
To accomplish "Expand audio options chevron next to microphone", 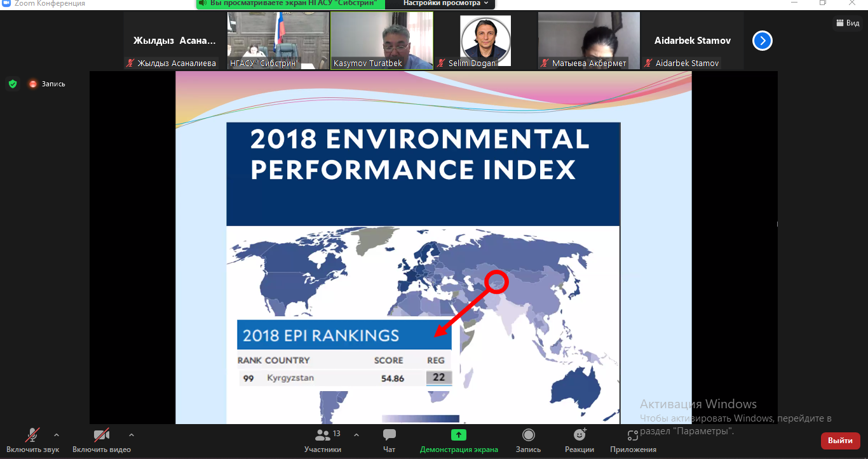I will (57, 435).
